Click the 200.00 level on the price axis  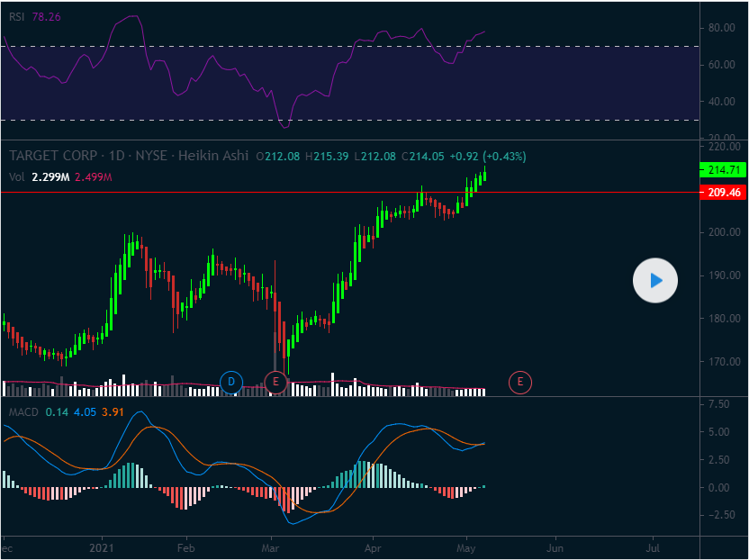pos(725,232)
